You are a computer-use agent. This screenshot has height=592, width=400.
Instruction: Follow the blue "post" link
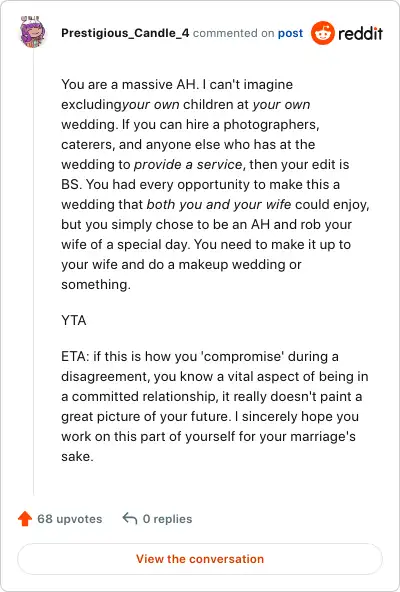(x=290, y=33)
